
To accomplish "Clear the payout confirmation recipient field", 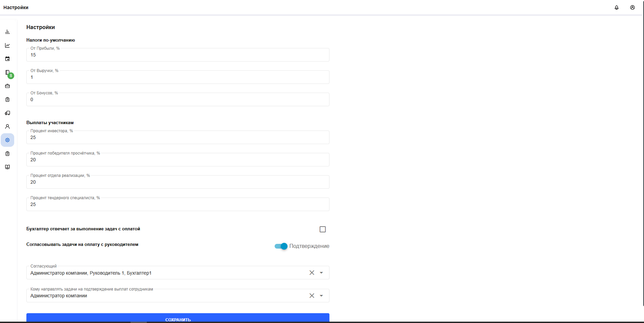I will 312,296.
